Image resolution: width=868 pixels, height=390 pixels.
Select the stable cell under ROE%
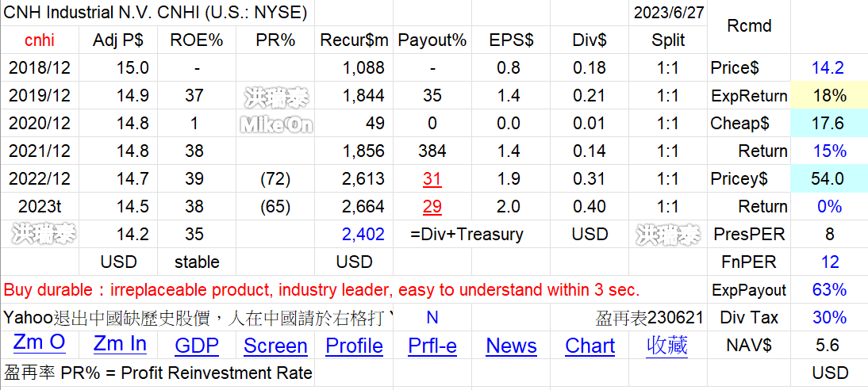click(x=197, y=262)
